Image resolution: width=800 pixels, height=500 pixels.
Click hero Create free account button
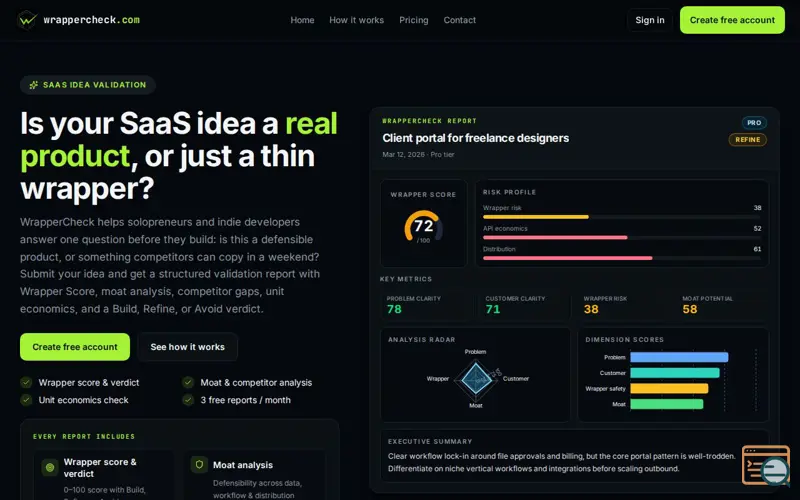[75, 347]
